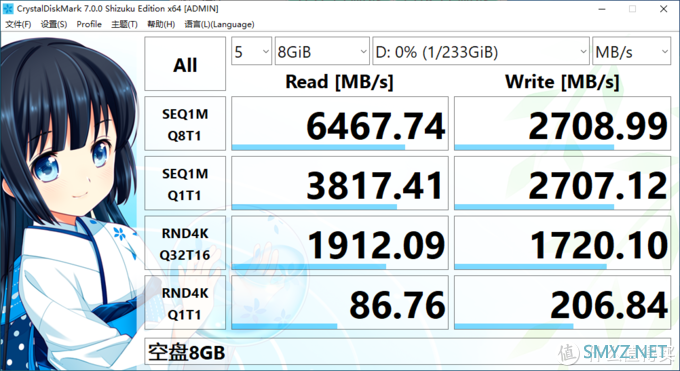Run the SEQ1M Q1T1 test
The height and width of the screenshot is (371, 680).
click(185, 183)
